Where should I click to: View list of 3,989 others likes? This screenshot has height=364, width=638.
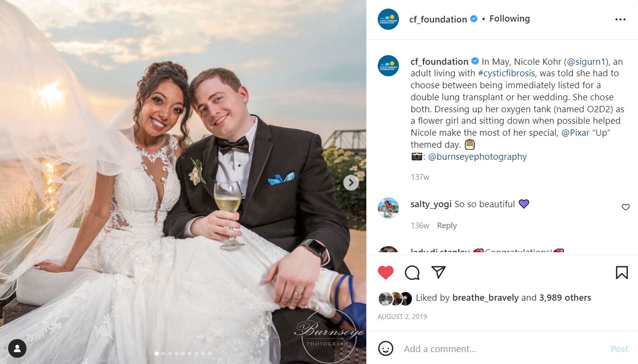[x=565, y=298]
